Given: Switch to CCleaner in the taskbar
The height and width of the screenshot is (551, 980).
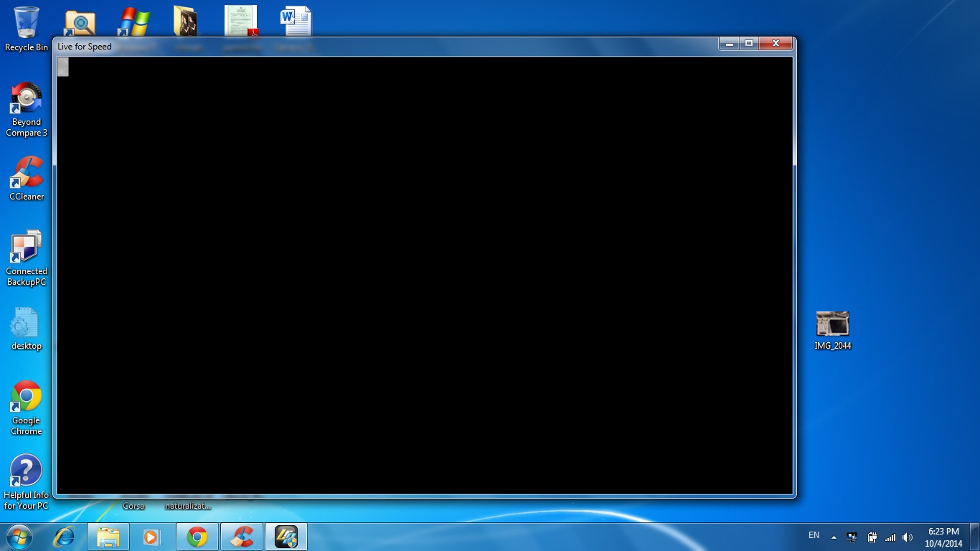Looking at the screenshot, I should (x=242, y=537).
